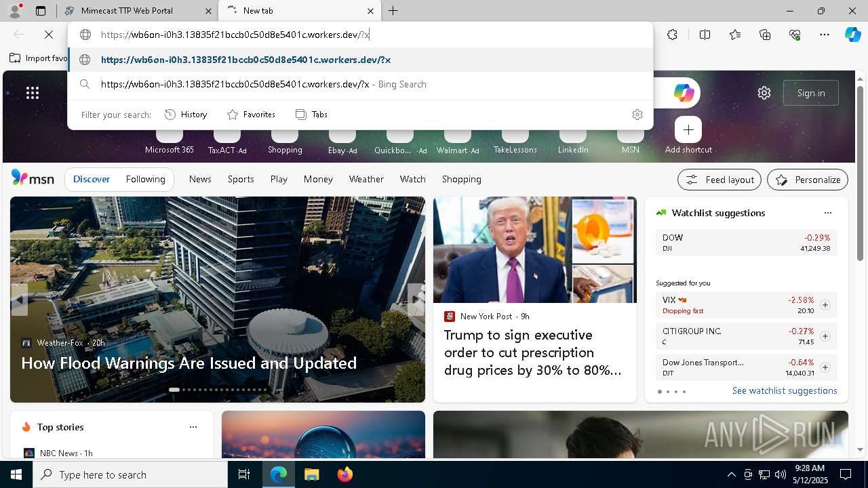Click the Windows taskbar search box
Screen dimensions: 868x488
click(x=130, y=474)
